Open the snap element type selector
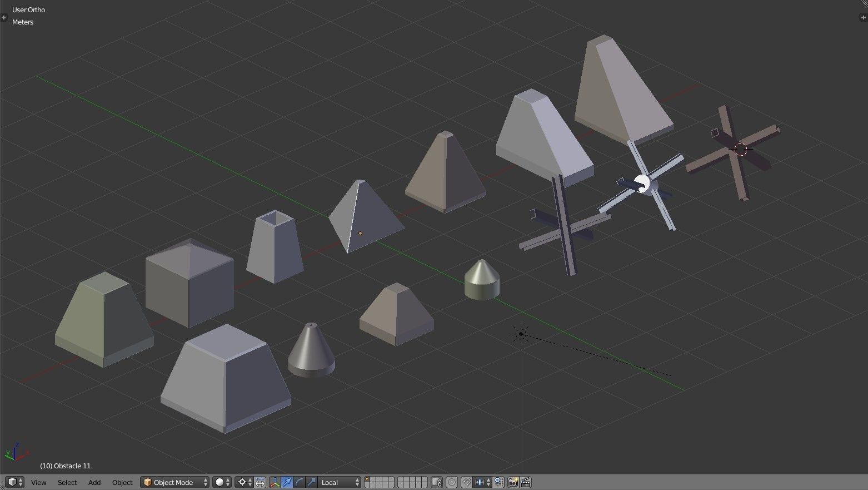The width and height of the screenshot is (868, 490). coord(482,482)
